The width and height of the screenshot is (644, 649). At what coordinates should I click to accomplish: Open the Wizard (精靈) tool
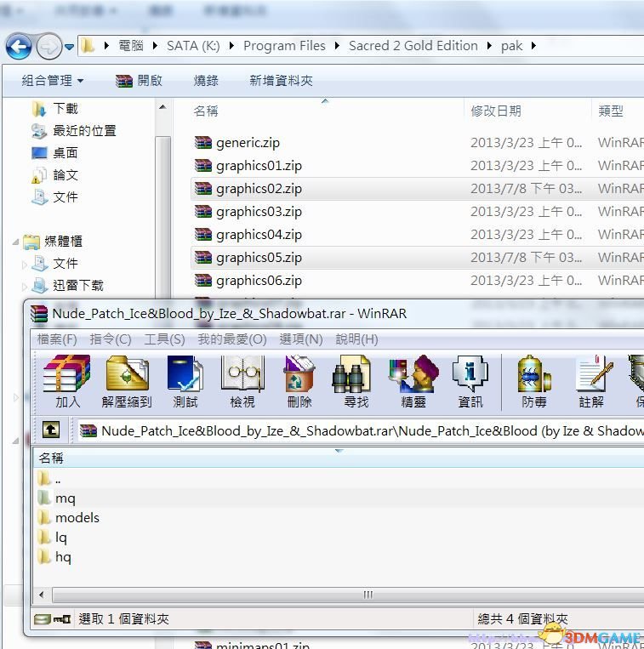413,381
